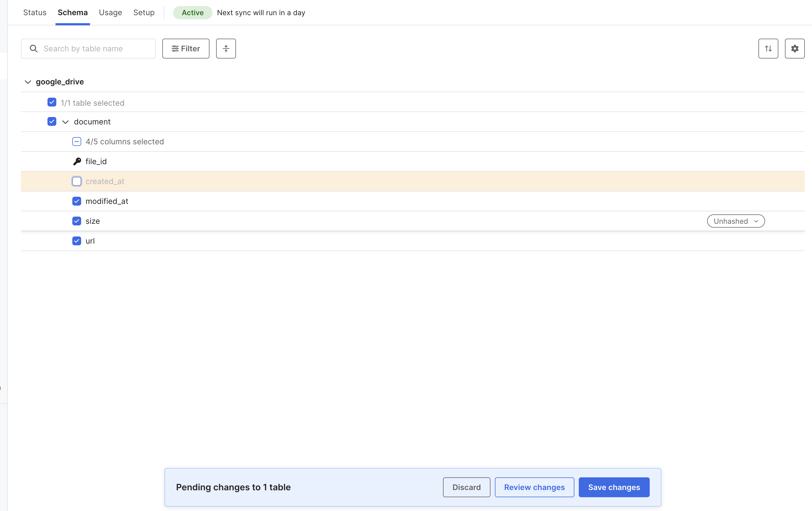
Task: Expand the document table row
Action: (65, 121)
